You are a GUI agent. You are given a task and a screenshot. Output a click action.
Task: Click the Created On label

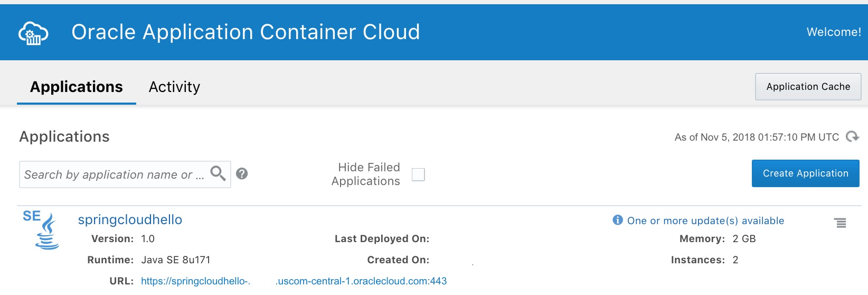tap(398, 260)
